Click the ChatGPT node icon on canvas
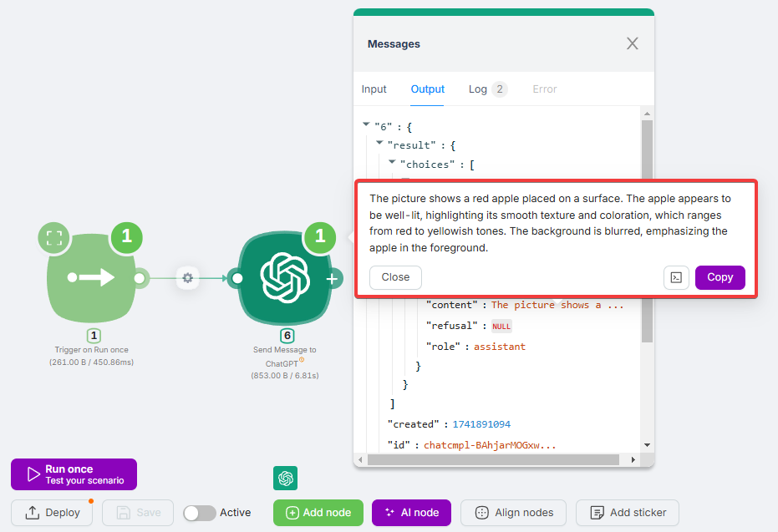The height and width of the screenshot is (532, 778). pos(285,278)
